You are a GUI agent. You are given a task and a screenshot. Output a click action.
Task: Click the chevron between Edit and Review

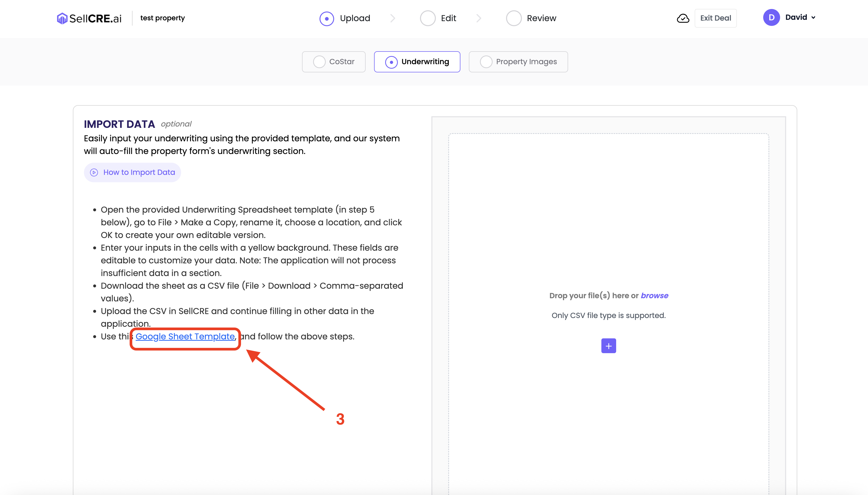point(479,18)
